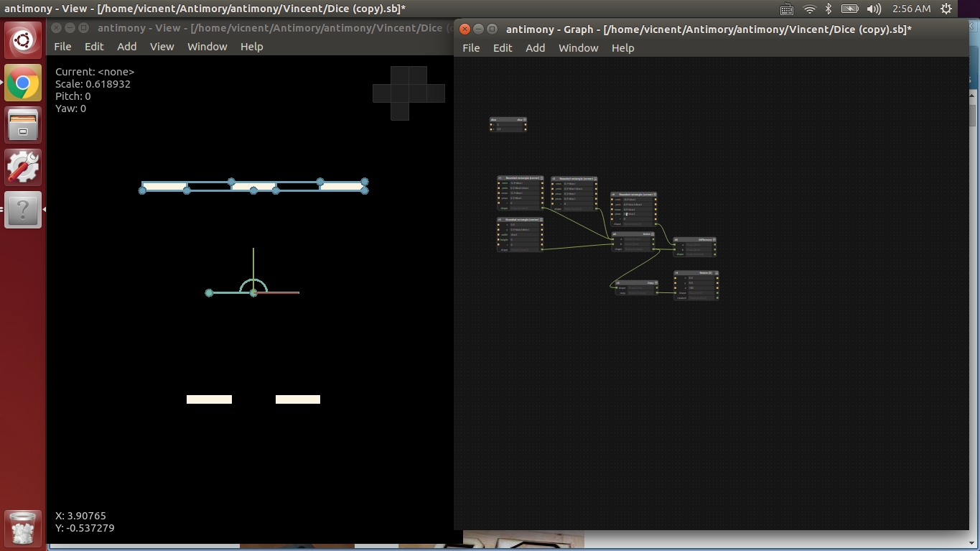Click the Rotate (Z) node title
This screenshot has height=551, width=980.
click(x=705, y=273)
